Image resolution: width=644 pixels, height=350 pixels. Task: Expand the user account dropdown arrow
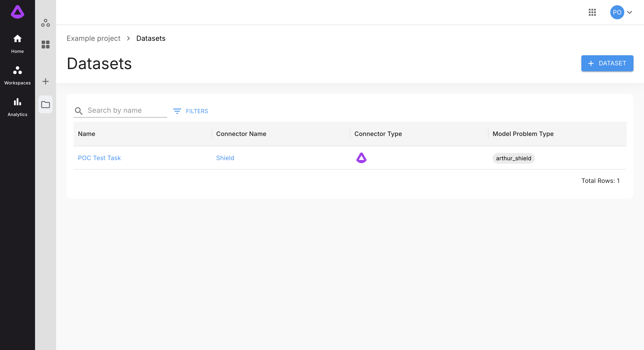point(630,12)
